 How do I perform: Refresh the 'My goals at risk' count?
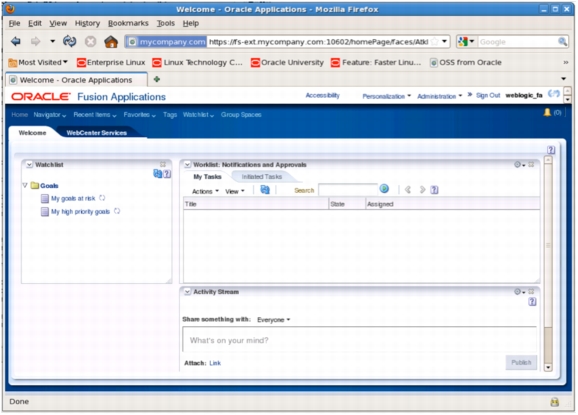(102, 198)
